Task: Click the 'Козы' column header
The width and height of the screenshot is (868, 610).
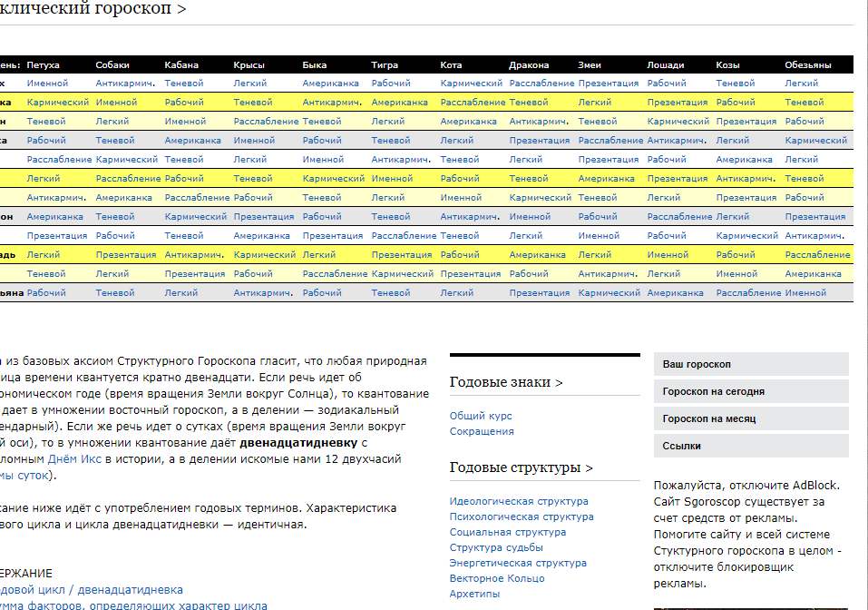Action: [727, 64]
